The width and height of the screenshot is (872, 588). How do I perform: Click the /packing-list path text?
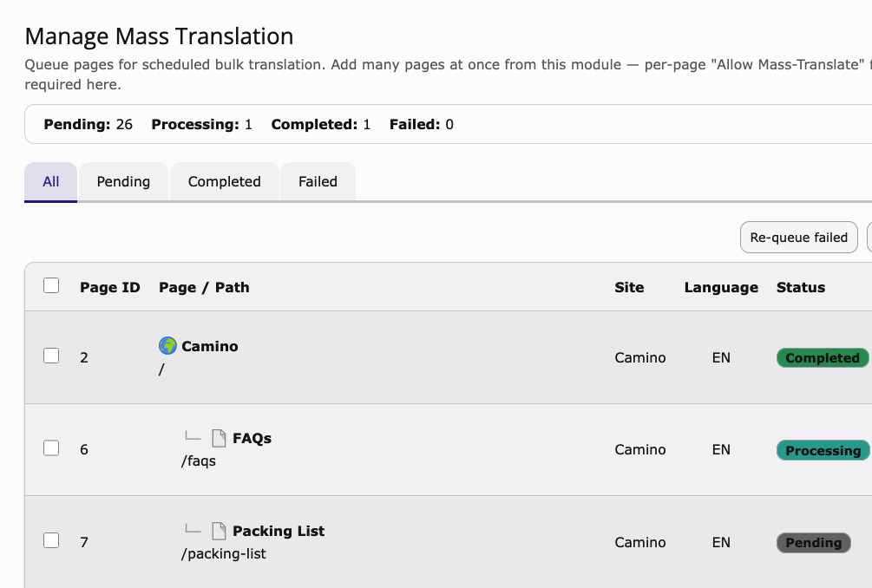coord(224,554)
